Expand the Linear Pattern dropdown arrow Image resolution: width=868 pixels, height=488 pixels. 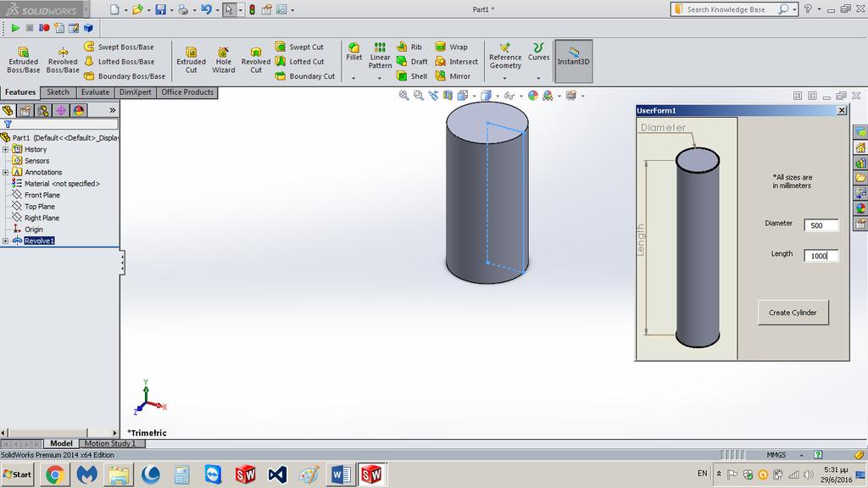(379, 79)
